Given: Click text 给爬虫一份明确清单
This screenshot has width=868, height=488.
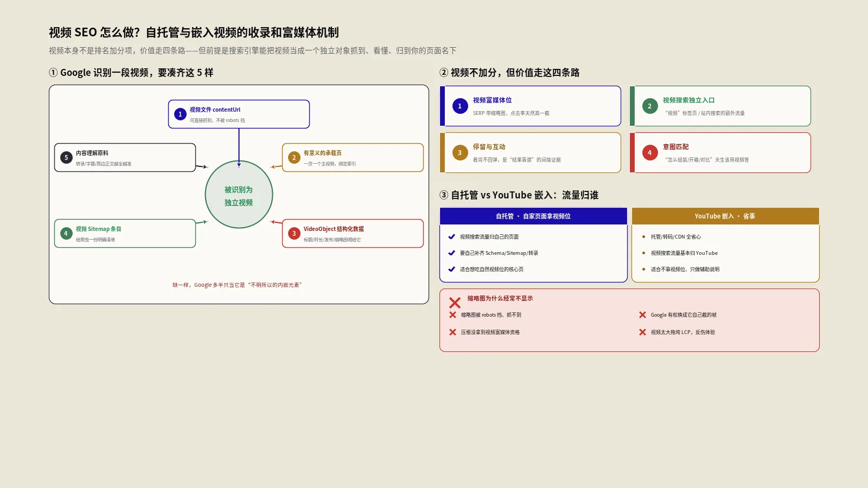Looking at the screenshot, I should [95, 240].
